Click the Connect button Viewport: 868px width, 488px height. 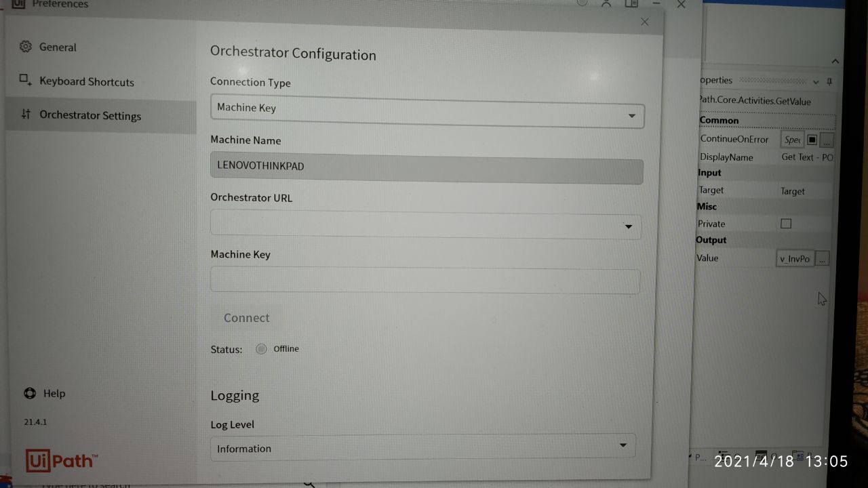click(x=247, y=318)
